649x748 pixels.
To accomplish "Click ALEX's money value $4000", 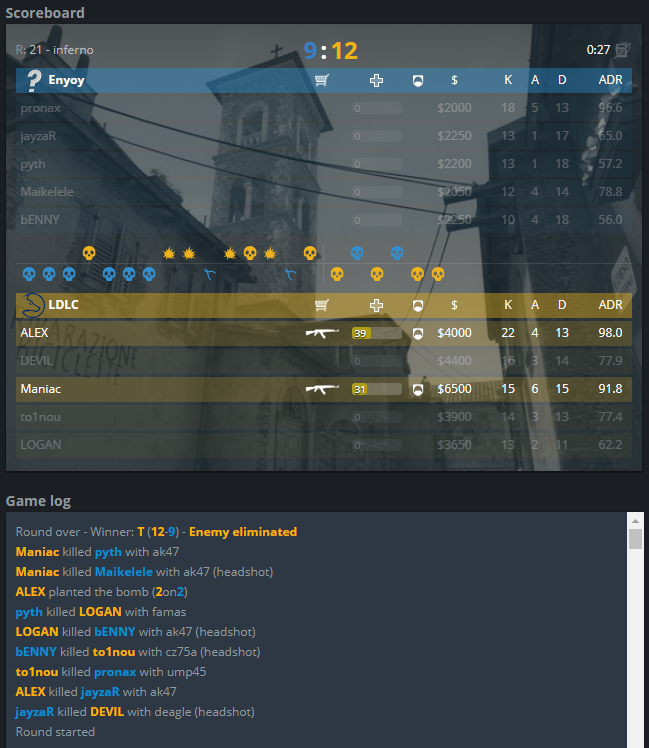I will click(x=454, y=332).
